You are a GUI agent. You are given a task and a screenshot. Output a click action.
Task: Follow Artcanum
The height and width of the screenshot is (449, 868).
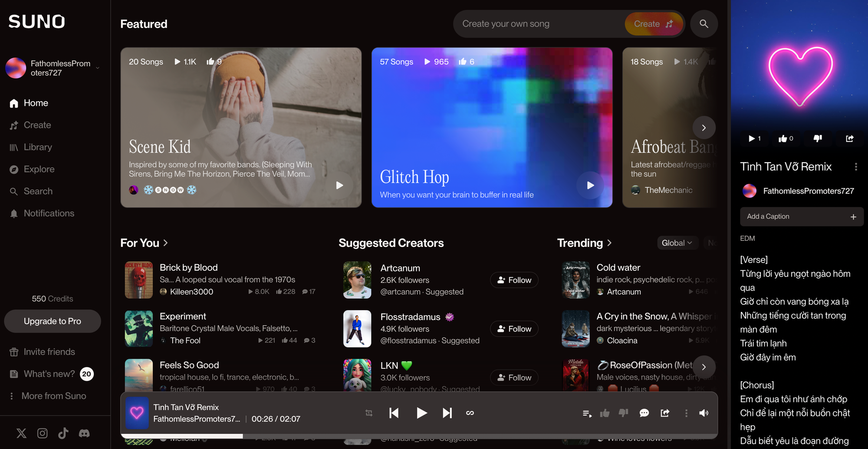click(x=514, y=280)
